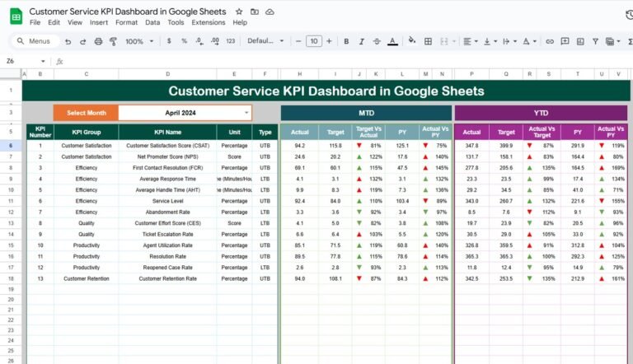Viewport: 633px width, 364px height.
Task: Click Customer Satisfaction Score (CSAT) cell
Action: pos(167,146)
